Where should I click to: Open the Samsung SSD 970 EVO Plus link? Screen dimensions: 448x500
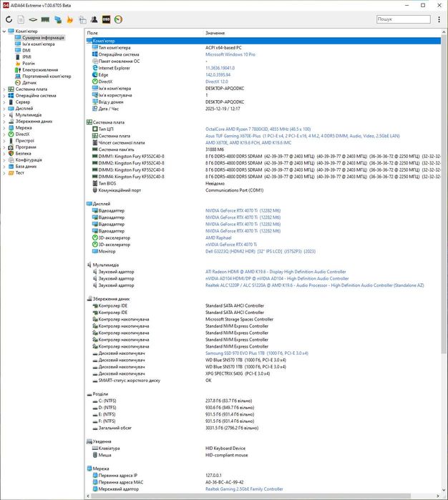(x=257, y=353)
